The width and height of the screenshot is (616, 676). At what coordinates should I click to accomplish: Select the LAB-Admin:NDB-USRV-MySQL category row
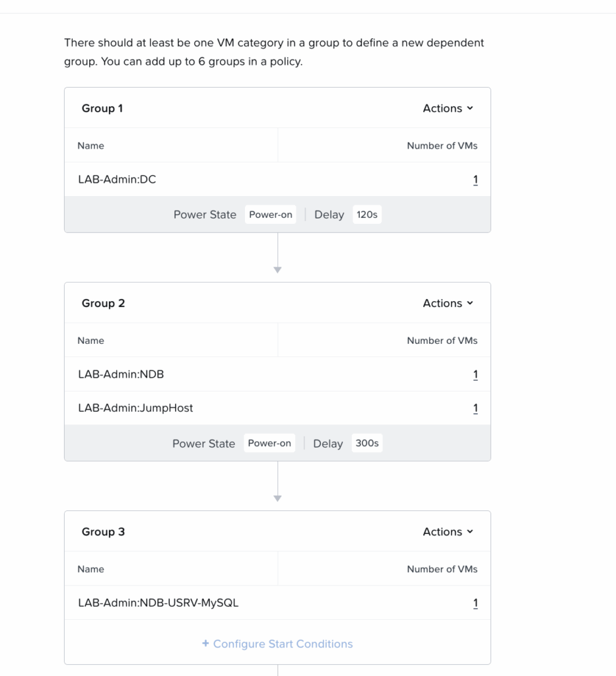(158, 603)
